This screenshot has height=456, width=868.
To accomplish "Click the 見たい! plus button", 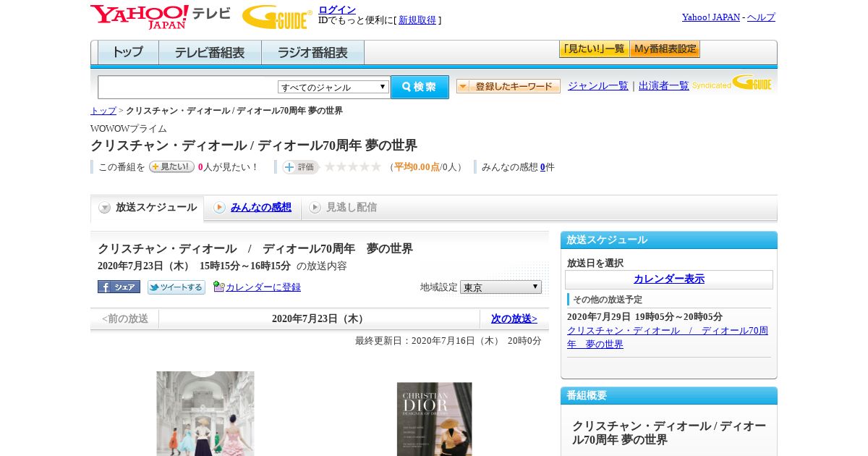I will [x=171, y=166].
